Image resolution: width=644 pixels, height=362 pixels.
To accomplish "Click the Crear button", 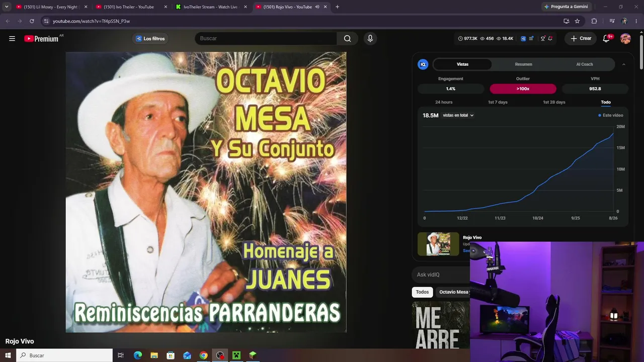I will click(581, 39).
